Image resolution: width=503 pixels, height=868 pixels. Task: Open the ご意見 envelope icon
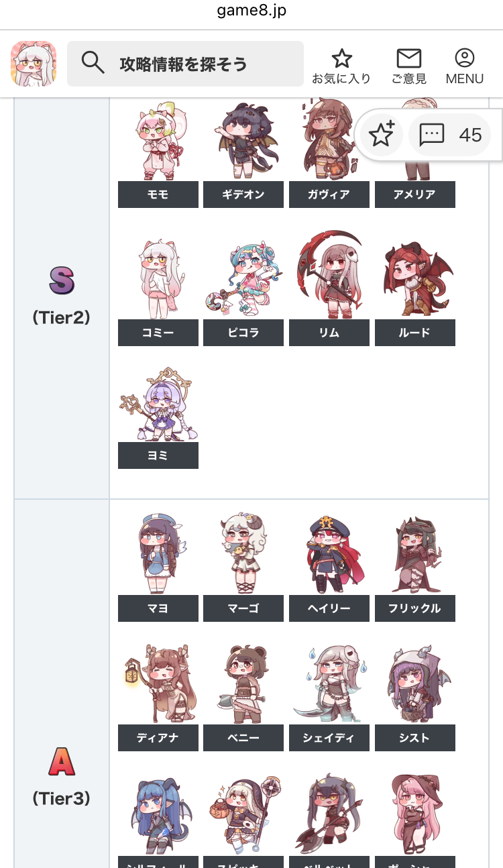coord(408,58)
